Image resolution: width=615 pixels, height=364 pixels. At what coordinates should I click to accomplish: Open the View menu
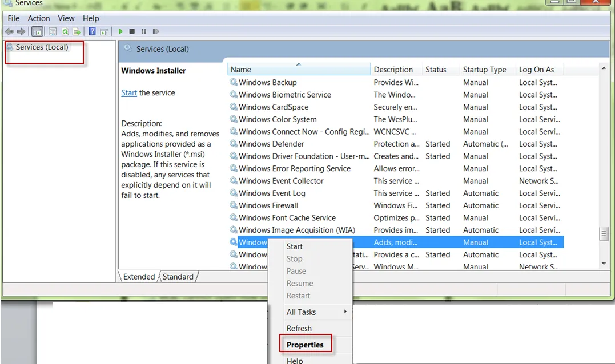click(x=66, y=18)
